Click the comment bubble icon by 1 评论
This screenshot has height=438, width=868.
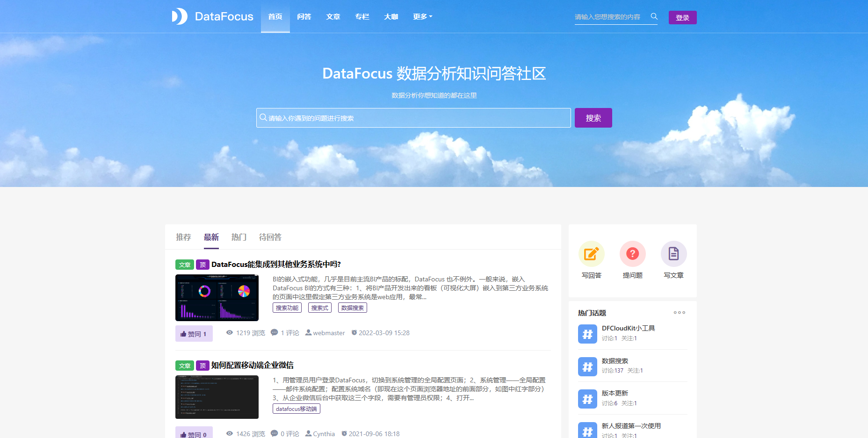tap(275, 332)
